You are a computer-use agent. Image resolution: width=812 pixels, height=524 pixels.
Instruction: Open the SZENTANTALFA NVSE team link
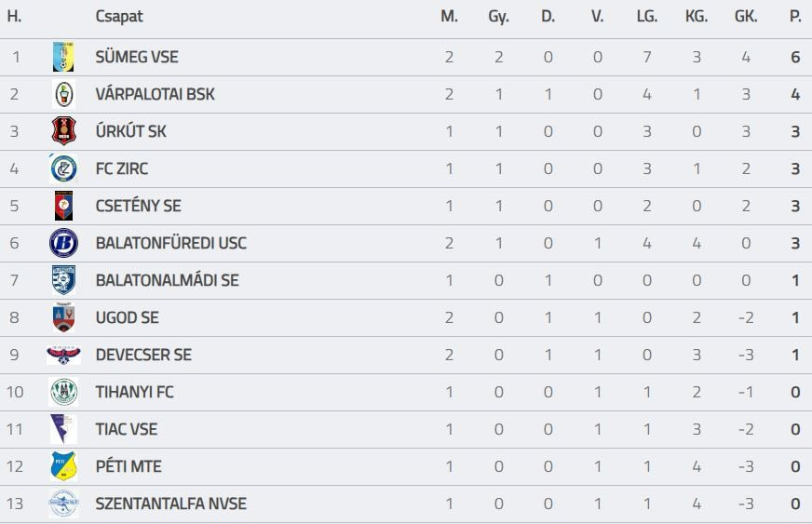pyautogui.click(x=170, y=504)
